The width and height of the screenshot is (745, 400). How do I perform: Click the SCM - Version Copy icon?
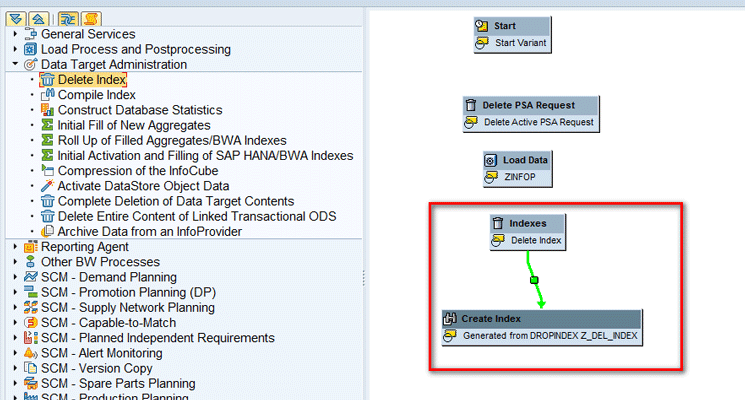(x=30, y=368)
